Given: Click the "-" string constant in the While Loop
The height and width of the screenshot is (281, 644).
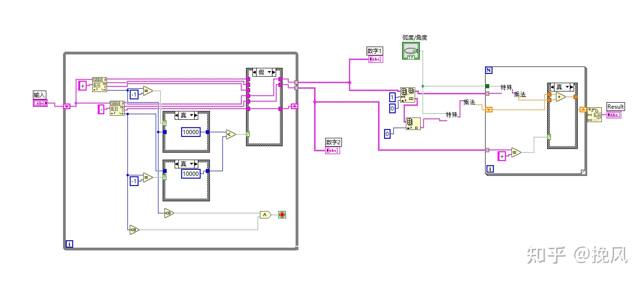Looking at the screenshot, I should (x=101, y=110).
